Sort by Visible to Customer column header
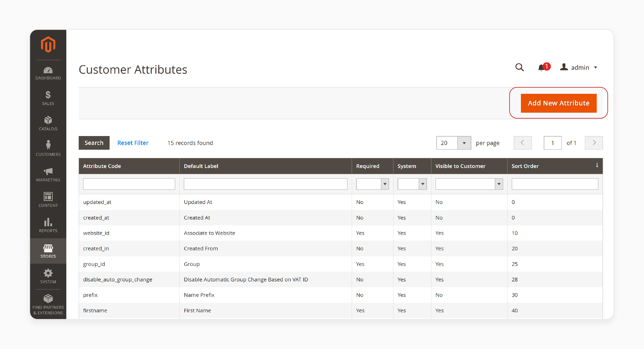Image resolution: width=644 pixels, height=349 pixels. [469, 166]
